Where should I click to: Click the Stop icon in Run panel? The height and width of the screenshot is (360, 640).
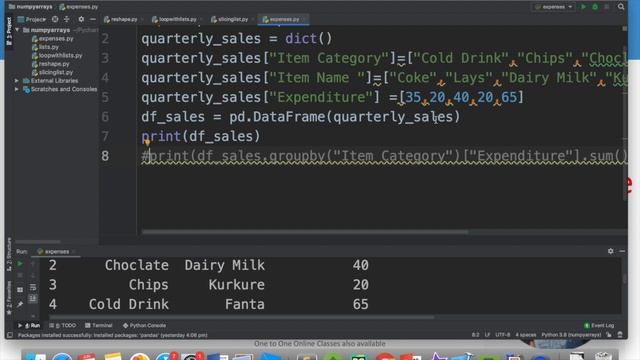pos(20,276)
